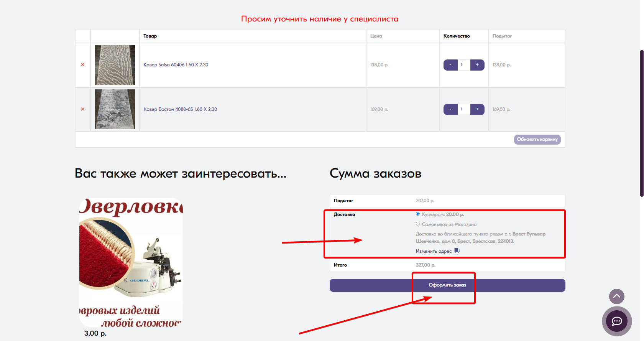Click Изменить адрес link
Image resolution: width=644 pixels, height=341 pixels.
pyautogui.click(x=434, y=251)
